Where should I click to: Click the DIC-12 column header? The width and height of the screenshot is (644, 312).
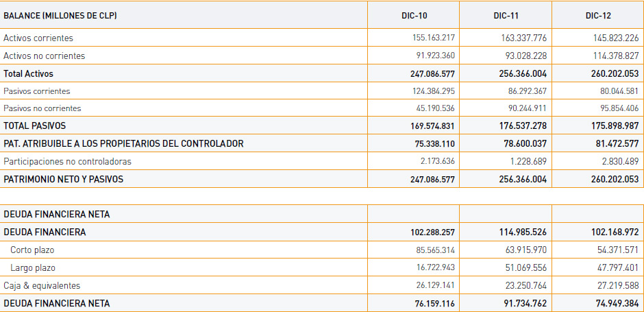coord(598,16)
